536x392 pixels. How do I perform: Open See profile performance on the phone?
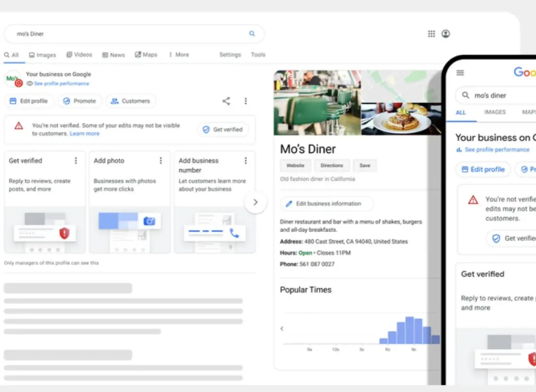click(x=497, y=149)
